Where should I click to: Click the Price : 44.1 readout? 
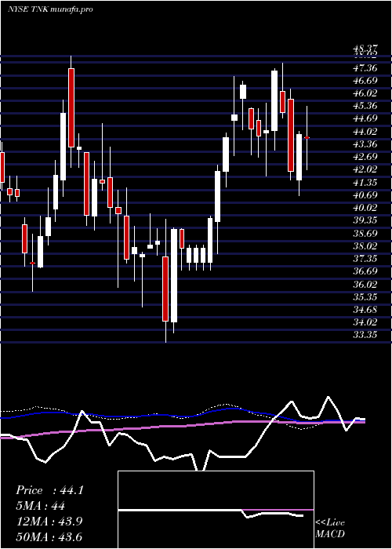pyautogui.click(x=49, y=490)
